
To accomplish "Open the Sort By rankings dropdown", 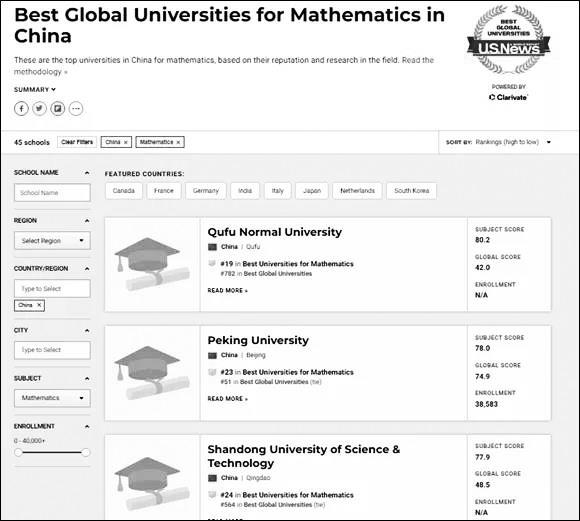I will click(498, 142).
